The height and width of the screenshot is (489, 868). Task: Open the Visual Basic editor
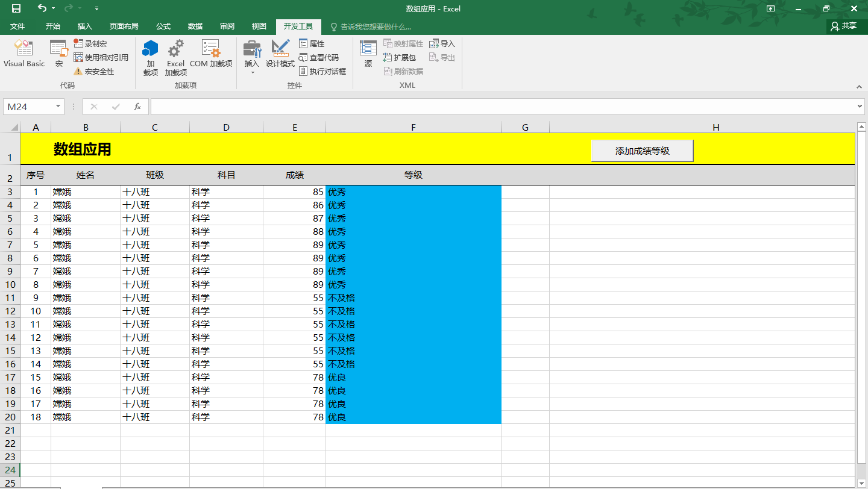(24, 54)
